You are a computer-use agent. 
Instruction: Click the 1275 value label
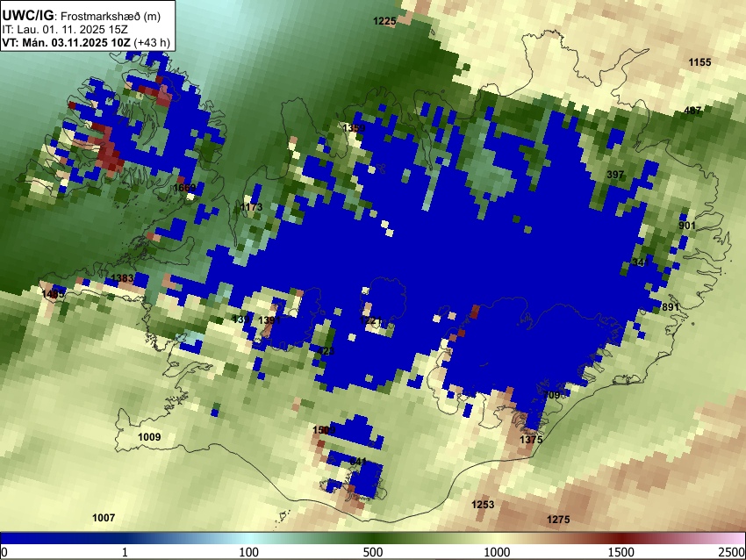[x=558, y=520]
